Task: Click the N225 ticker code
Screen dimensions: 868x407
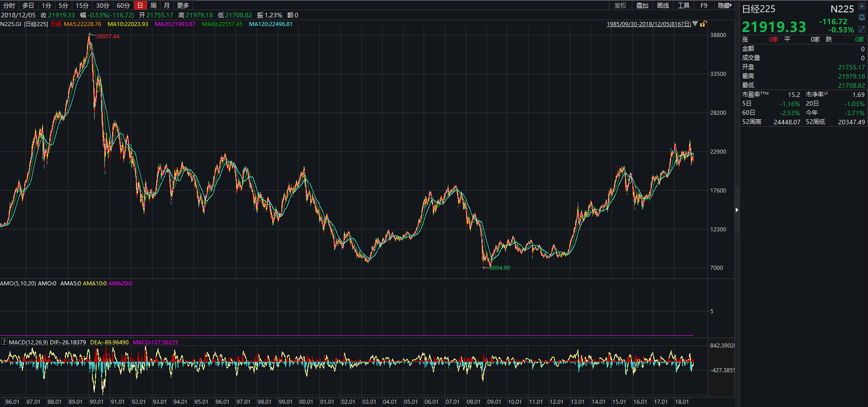Action: tap(842, 9)
